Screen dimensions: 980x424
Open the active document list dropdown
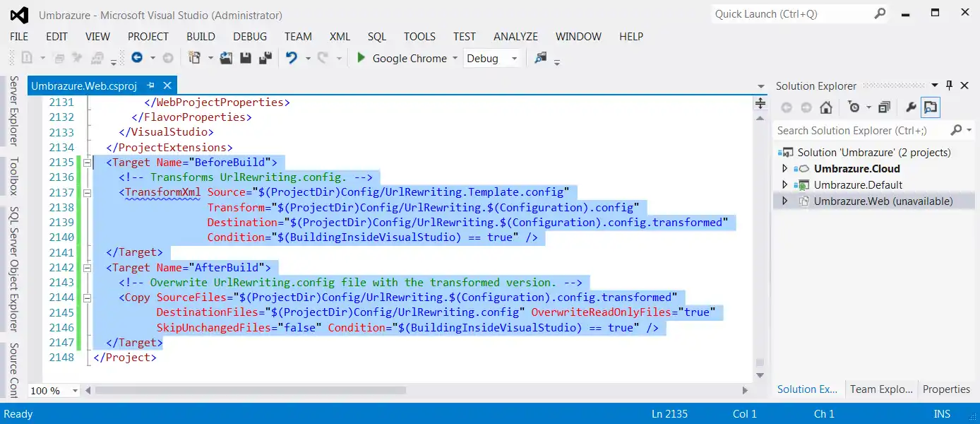click(761, 86)
